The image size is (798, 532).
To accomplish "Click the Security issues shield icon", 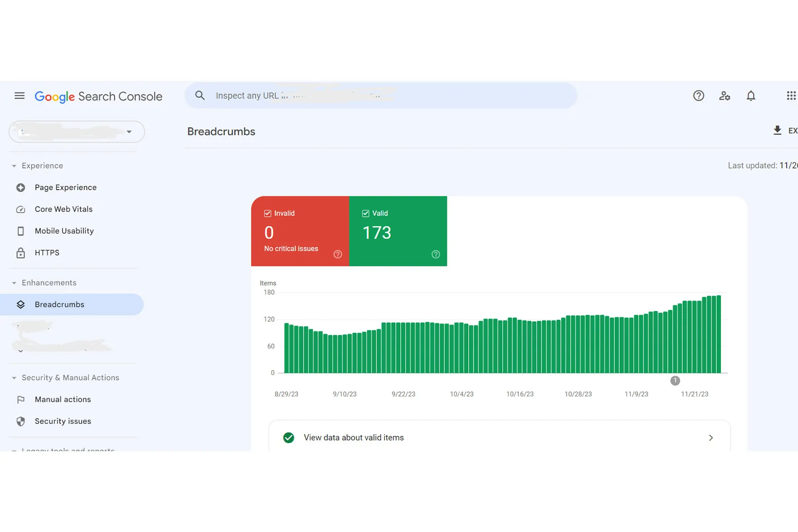I will pos(21,421).
